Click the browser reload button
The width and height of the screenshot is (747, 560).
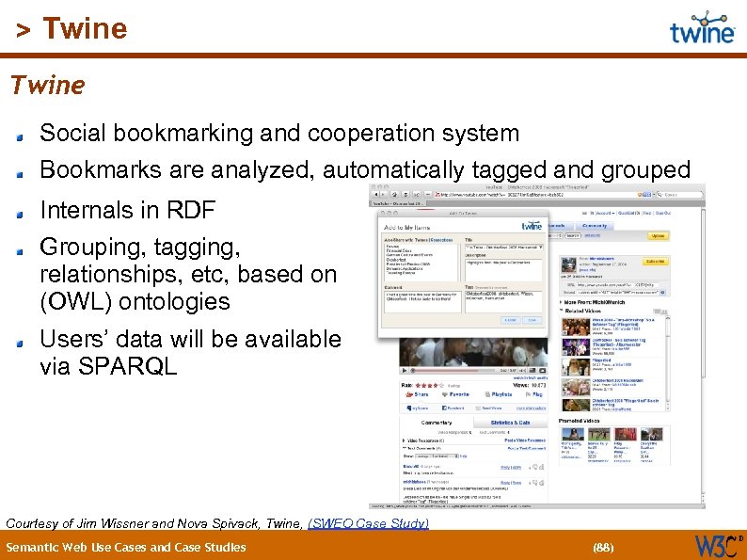394,194
